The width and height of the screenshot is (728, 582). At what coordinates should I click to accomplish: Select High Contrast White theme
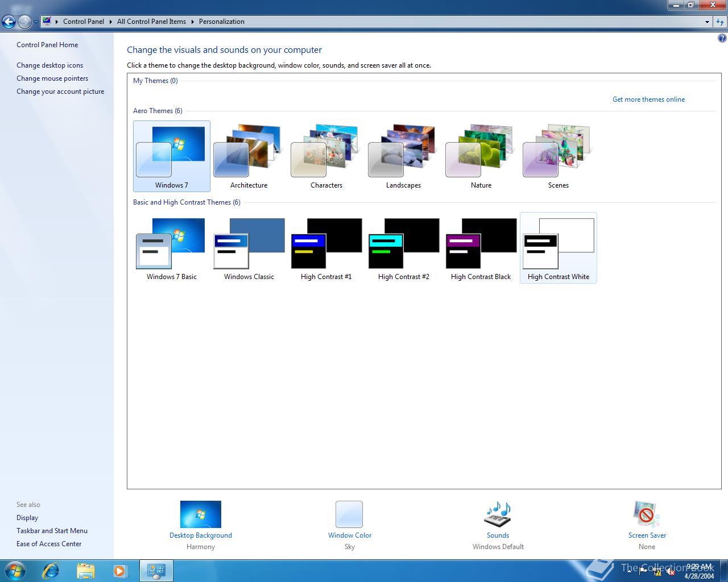pos(558,248)
